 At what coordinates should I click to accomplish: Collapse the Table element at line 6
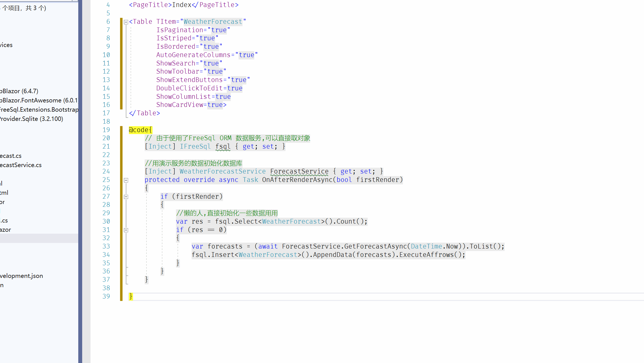coord(126,22)
